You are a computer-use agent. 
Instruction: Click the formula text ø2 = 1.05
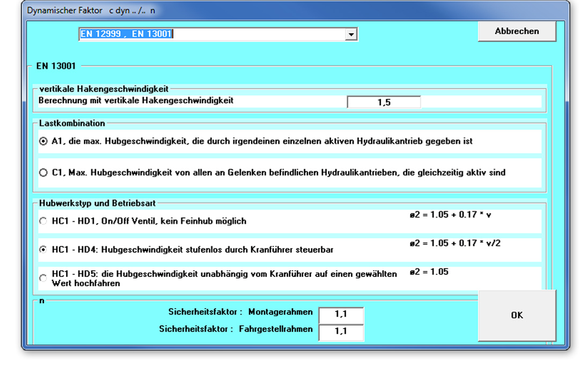point(429,272)
